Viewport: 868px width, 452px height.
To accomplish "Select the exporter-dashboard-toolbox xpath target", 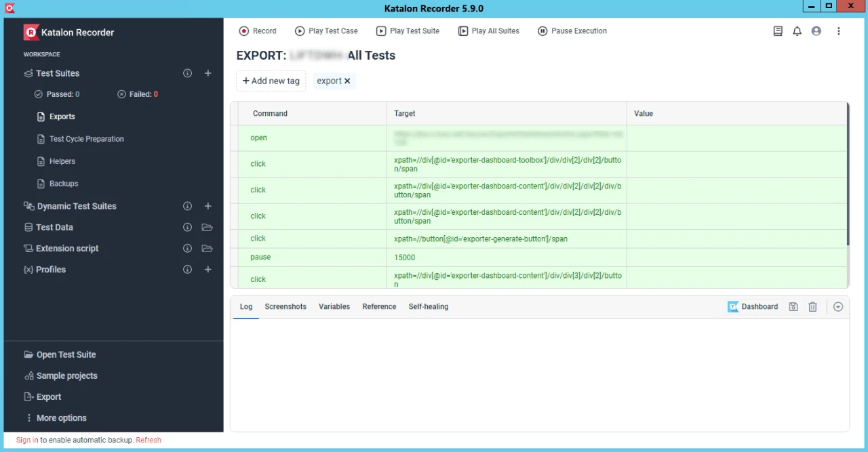I will pyautogui.click(x=507, y=165).
